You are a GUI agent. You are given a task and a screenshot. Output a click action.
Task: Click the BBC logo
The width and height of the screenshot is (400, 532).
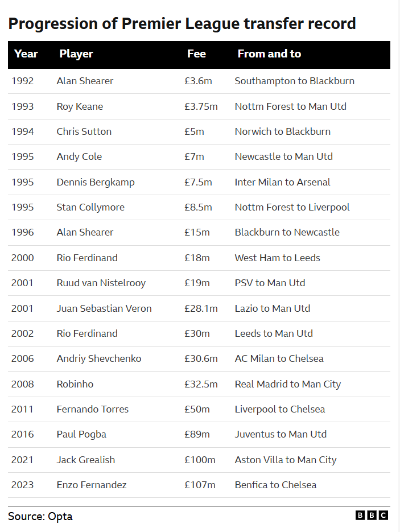[372, 515]
